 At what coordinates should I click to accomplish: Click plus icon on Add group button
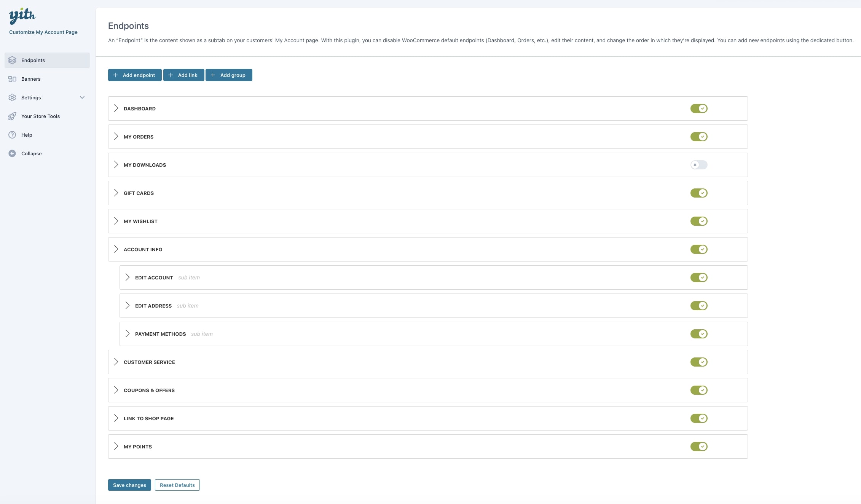(x=213, y=75)
